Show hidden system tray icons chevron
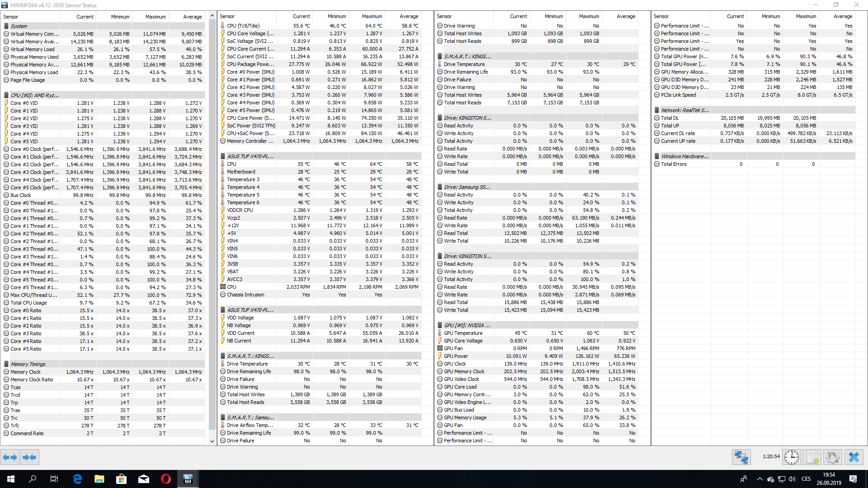 pyautogui.click(x=759, y=479)
